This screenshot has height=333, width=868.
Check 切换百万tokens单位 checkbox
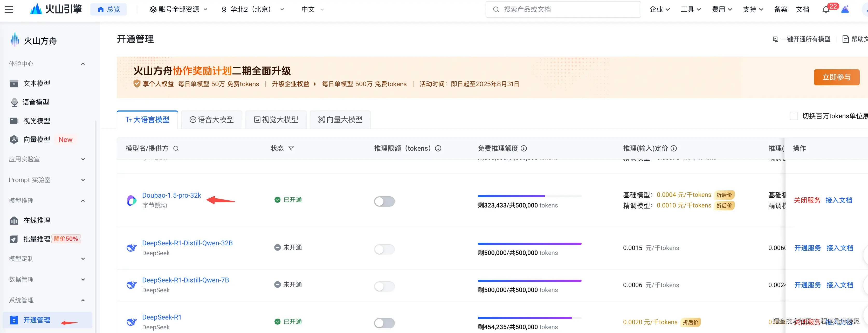794,115
